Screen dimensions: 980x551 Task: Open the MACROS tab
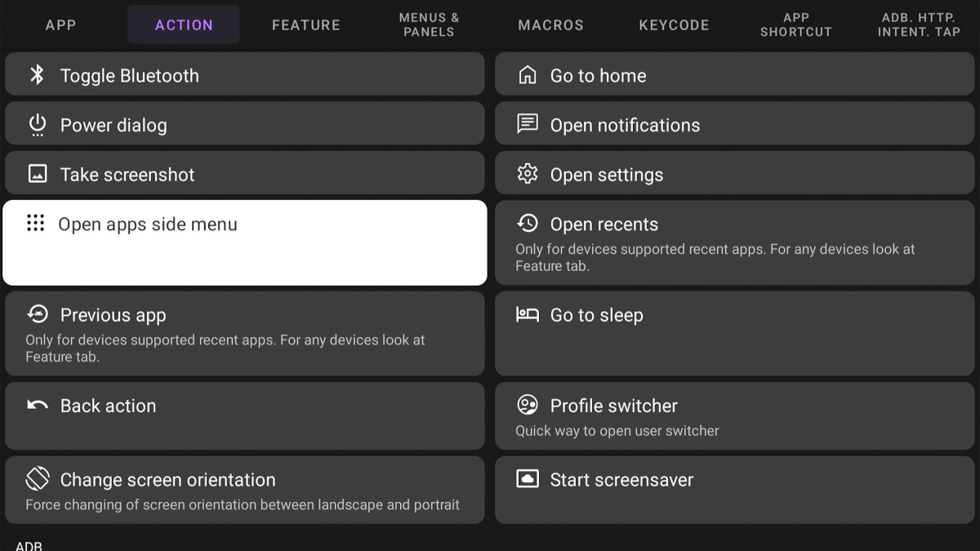click(551, 24)
